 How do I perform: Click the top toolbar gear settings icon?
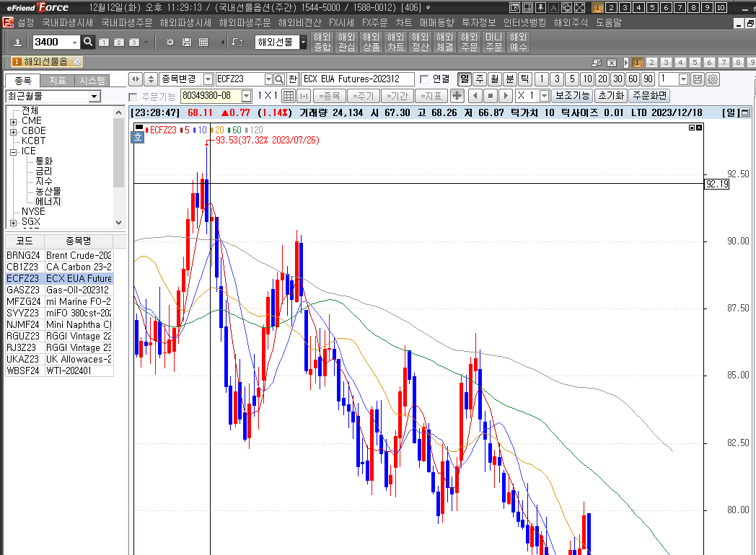170,42
